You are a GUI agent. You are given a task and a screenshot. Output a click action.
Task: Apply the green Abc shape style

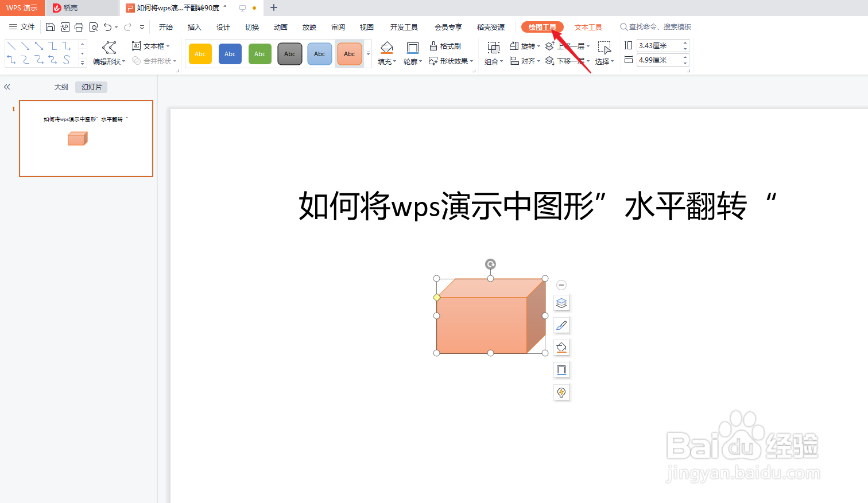pyautogui.click(x=260, y=54)
